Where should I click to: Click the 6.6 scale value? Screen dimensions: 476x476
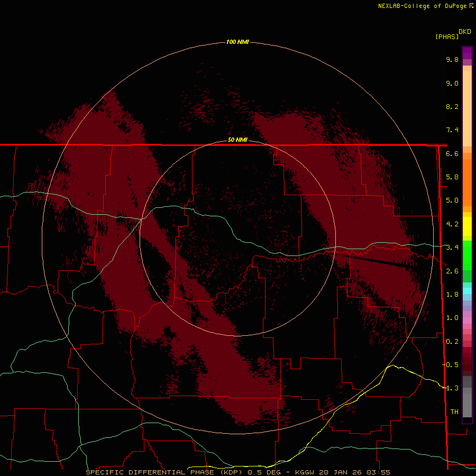tap(452, 154)
